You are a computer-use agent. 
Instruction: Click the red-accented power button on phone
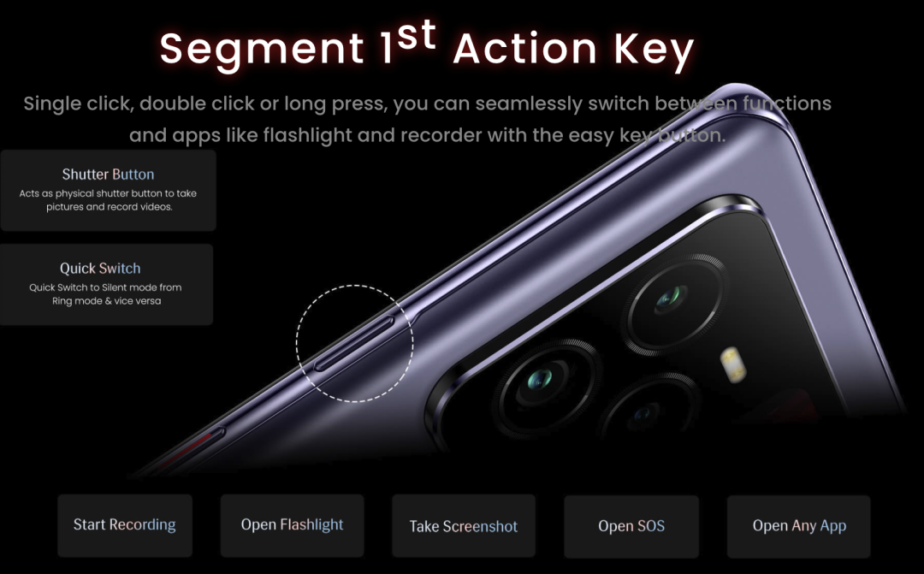pos(192,449)
